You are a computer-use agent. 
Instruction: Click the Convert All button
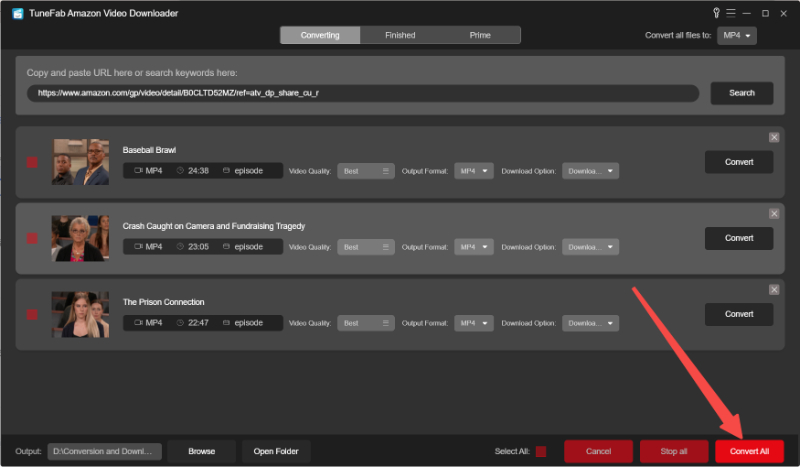pyautogui.click(x=749, y=451)
